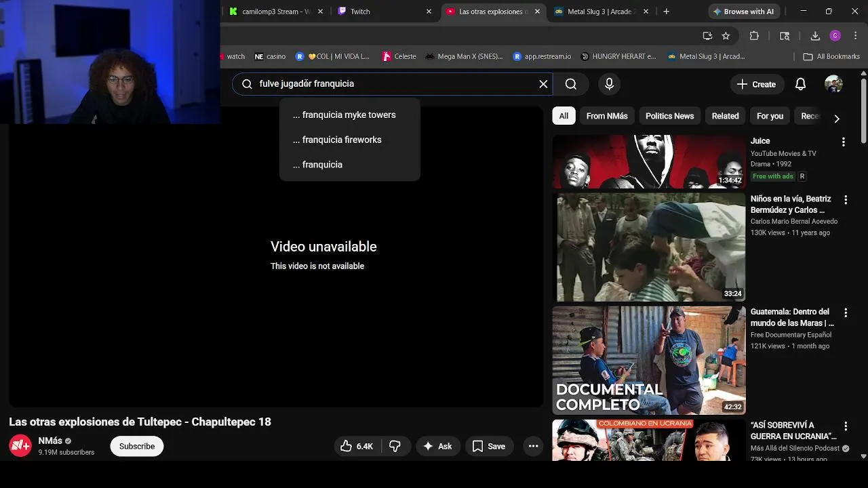The width and height of the screenshot is (868, 488).
Task: Open the casino bookmark
Action: tap(270, 56)
